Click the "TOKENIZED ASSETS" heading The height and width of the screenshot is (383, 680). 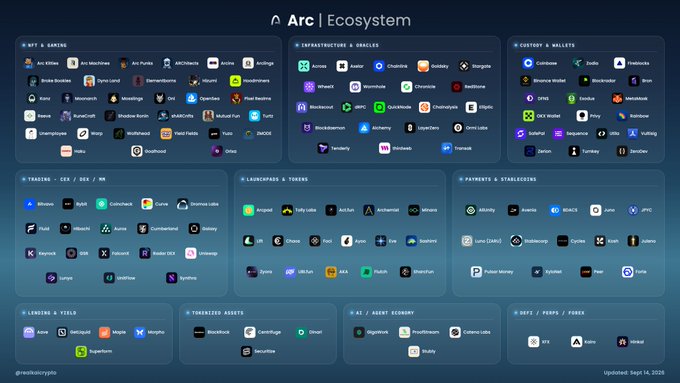click(x=218, y=313)
